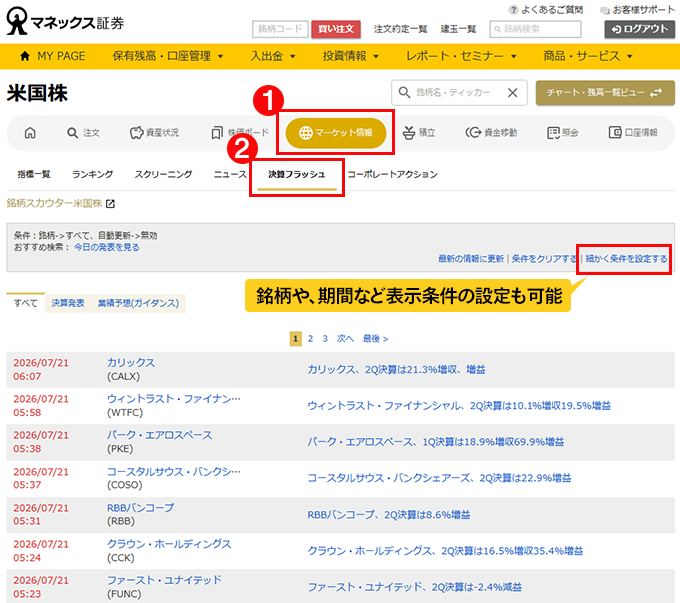Open 資金移動 transfer icon

click(491, 133)
